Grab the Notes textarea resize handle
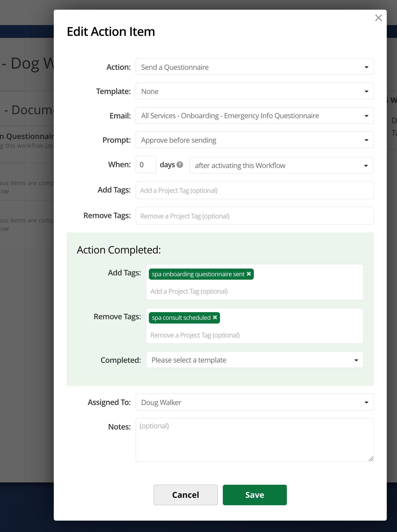Image resolution: width=397 pixels, height=532 pixels. 371,459
